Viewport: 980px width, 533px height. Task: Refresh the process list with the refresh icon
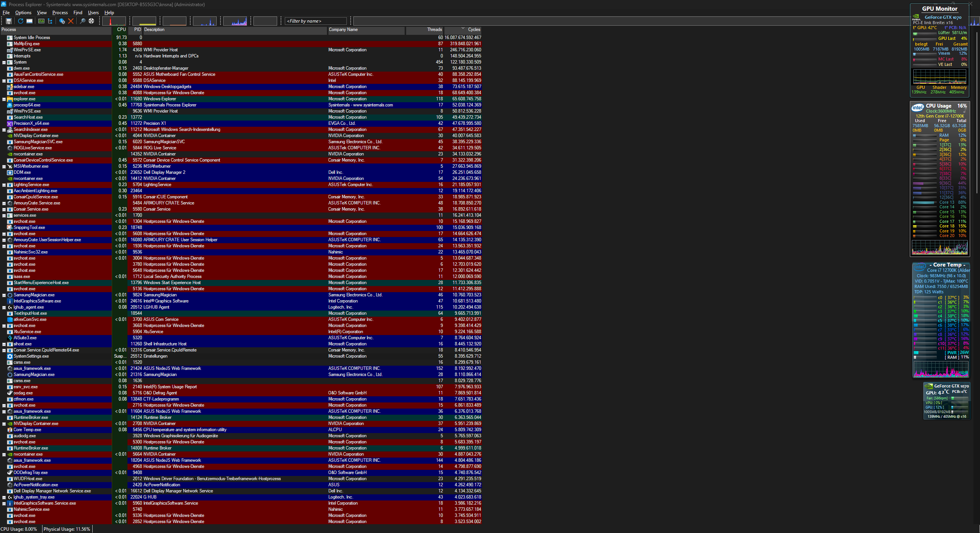pos(21,21)
